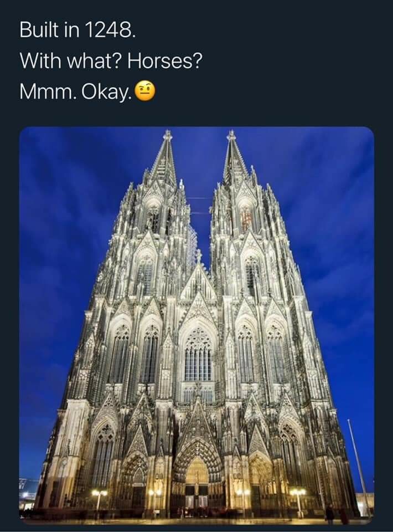Click the "Built in 1248." text line

(x=77, y=29)
